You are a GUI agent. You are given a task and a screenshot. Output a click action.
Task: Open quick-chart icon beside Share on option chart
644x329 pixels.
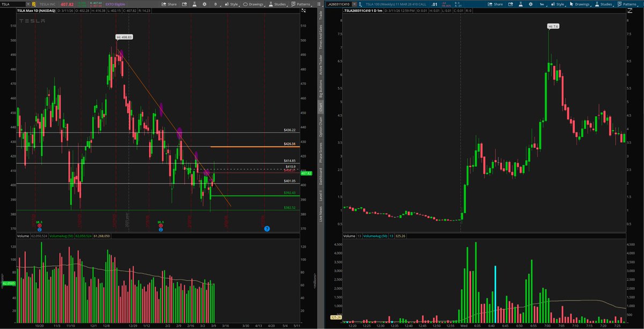[510, 4]
